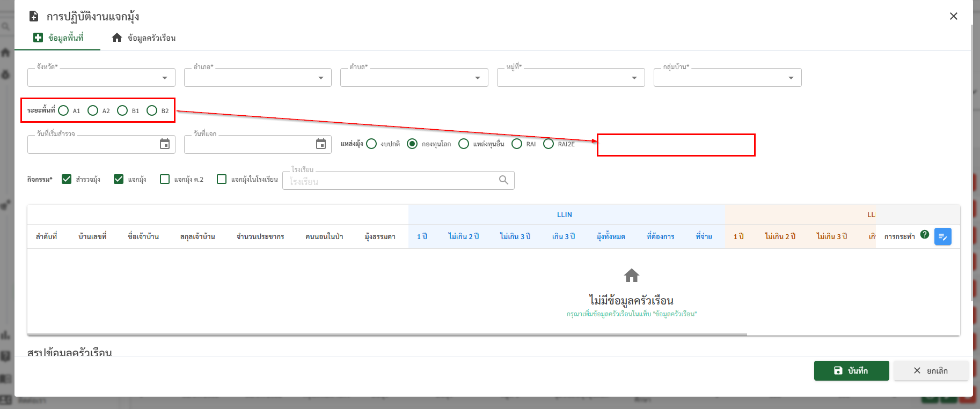Click the green บันทึก save button
The height and width of the screenshot is (409, 980).
851,370
